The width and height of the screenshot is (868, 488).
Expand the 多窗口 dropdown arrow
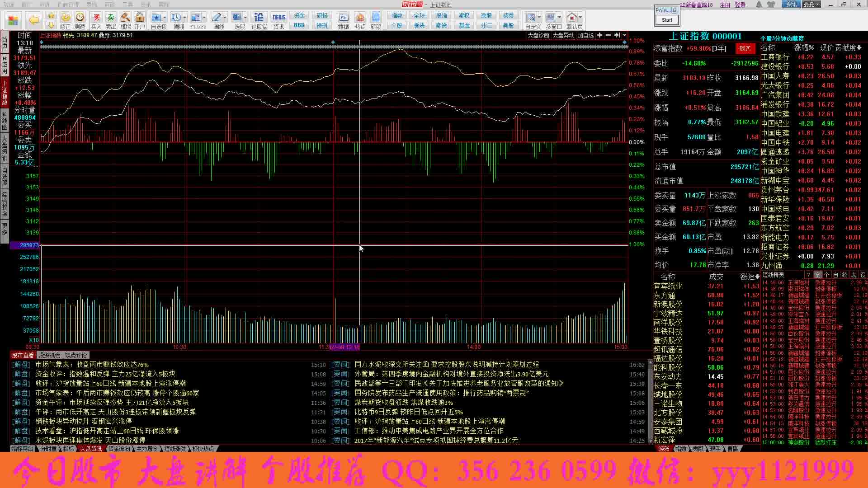559,17
